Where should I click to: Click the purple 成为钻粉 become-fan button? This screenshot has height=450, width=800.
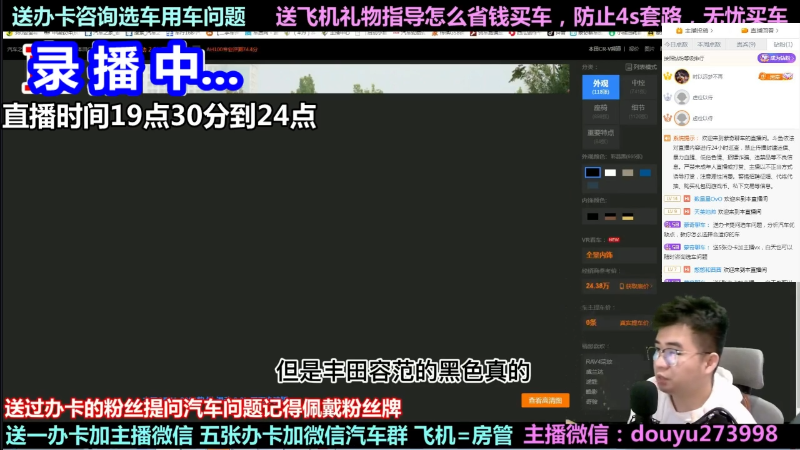[776, 58]
